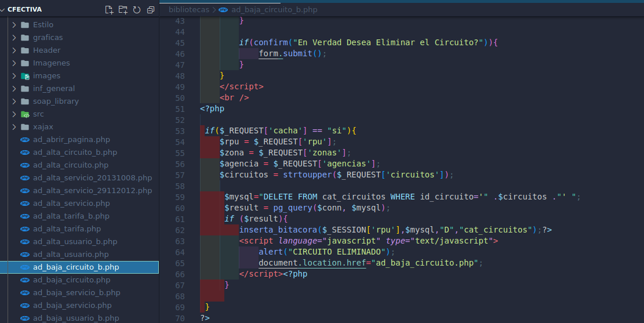
Task: Select highlighted ad_baja_circuito_b.php in explorer
Action: (x=79, y=267)
